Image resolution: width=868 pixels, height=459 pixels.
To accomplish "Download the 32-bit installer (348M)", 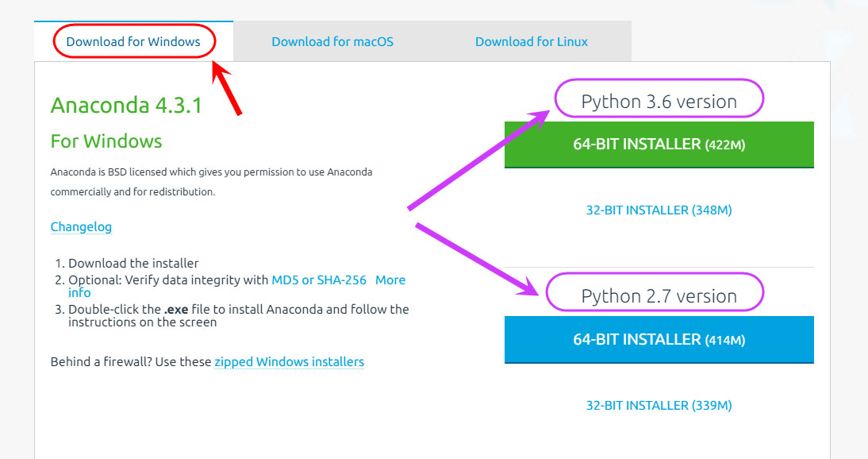I will tap(659, 210).
